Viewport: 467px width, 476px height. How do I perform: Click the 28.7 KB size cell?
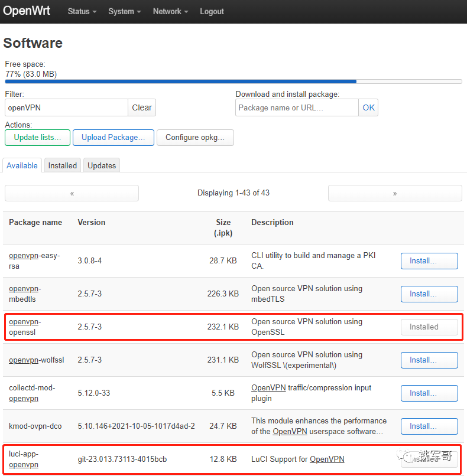pos(223,261)
